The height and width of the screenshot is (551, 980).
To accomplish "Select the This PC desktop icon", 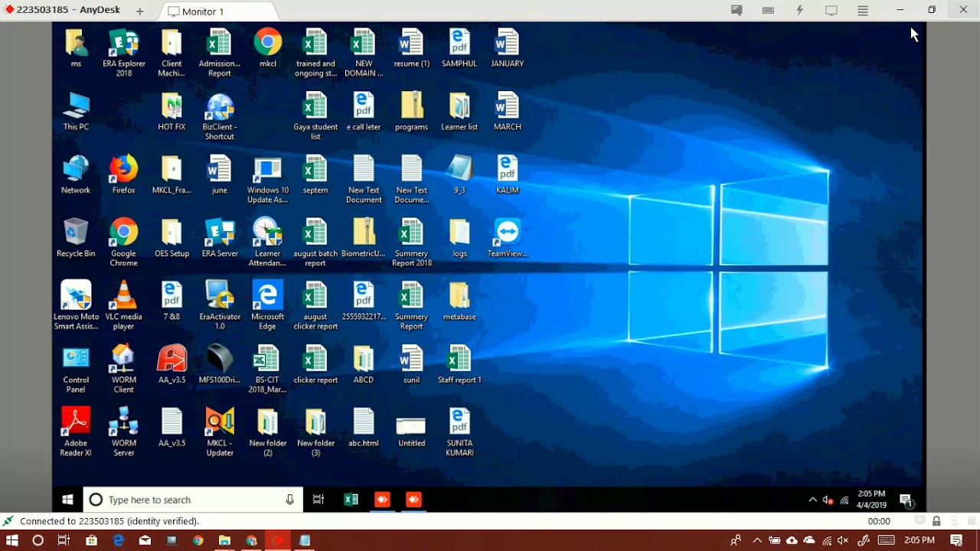I will tap(76, 112).
